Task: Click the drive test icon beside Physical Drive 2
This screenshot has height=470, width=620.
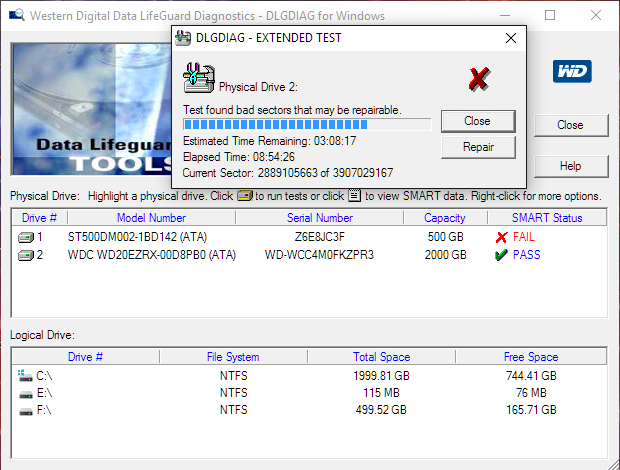Action: point(199,78)
